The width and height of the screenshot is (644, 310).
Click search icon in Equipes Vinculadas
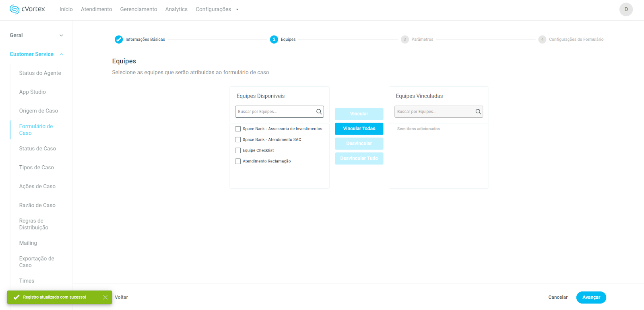(478, 112)
